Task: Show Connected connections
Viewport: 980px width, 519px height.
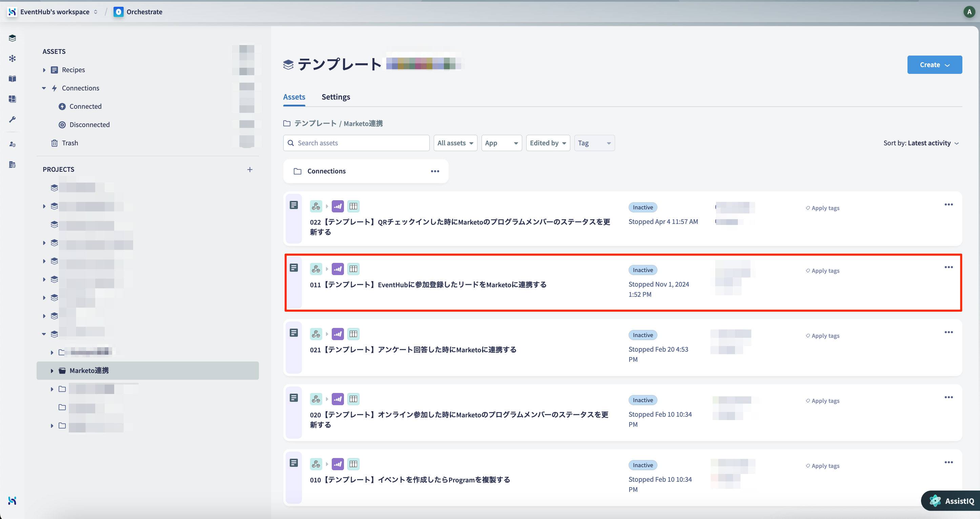Action: (x=85, y=106)
